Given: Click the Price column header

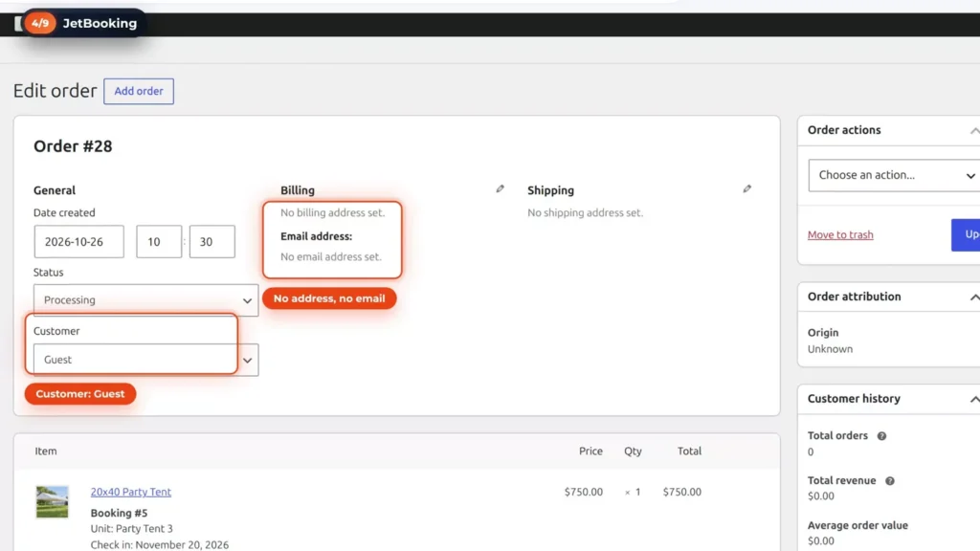Looking at the screenshot, I should coord(590,452).
